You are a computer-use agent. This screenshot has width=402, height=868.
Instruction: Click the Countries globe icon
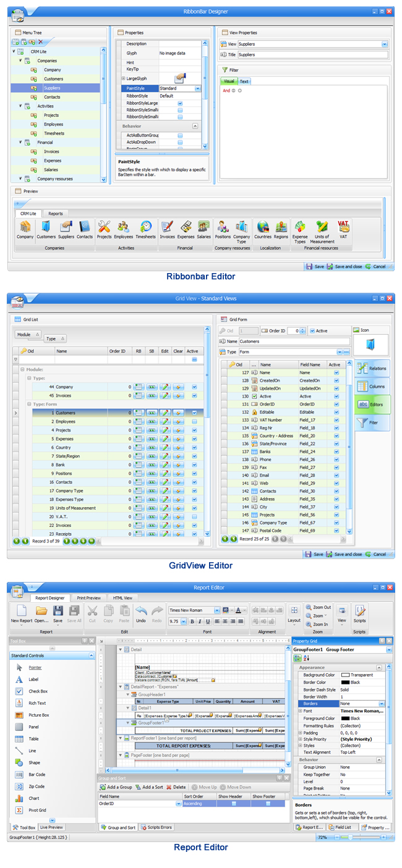click(x=263, y=227)
